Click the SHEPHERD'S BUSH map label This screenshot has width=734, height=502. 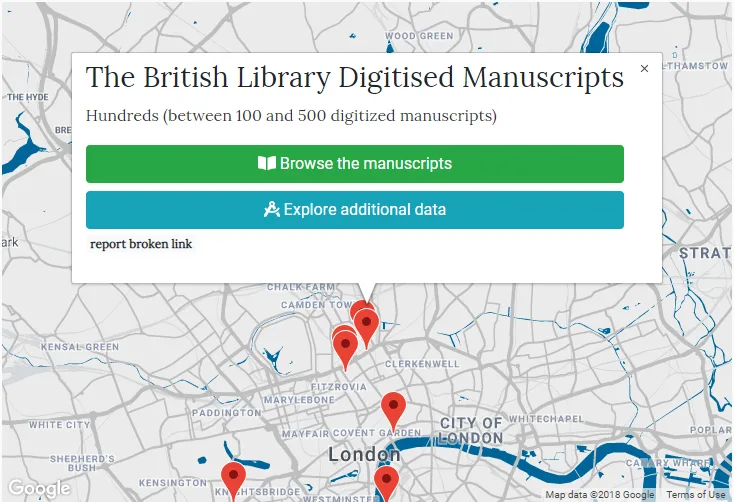pos(82,463)
